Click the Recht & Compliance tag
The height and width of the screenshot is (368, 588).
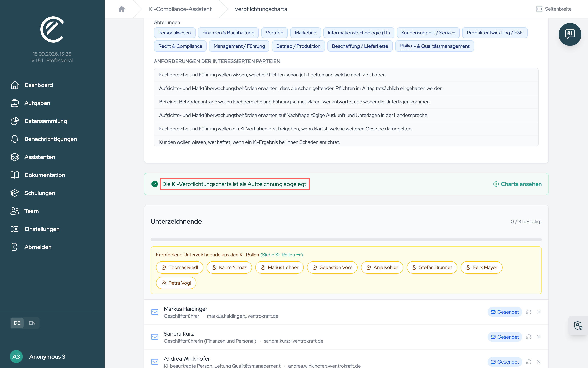tap(180, 46)
